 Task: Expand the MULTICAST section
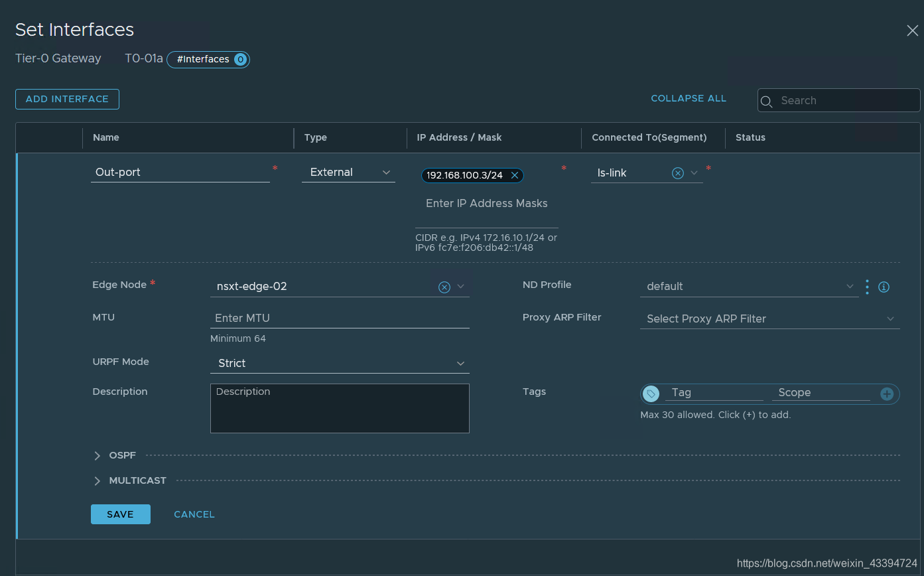point(98,480)
